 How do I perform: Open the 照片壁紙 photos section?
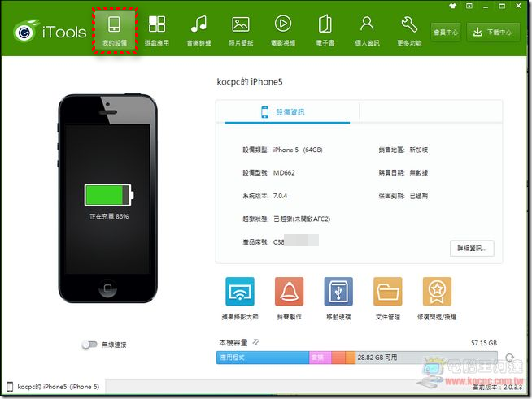(241, 31)
